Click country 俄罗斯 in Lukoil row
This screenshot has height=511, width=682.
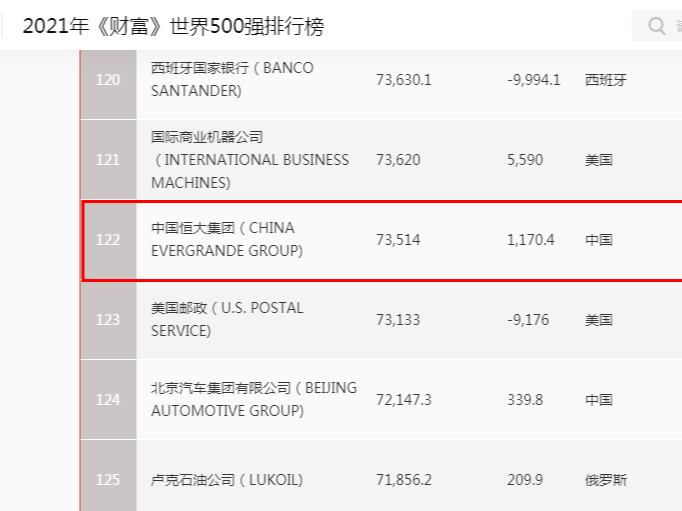point(606,480)
